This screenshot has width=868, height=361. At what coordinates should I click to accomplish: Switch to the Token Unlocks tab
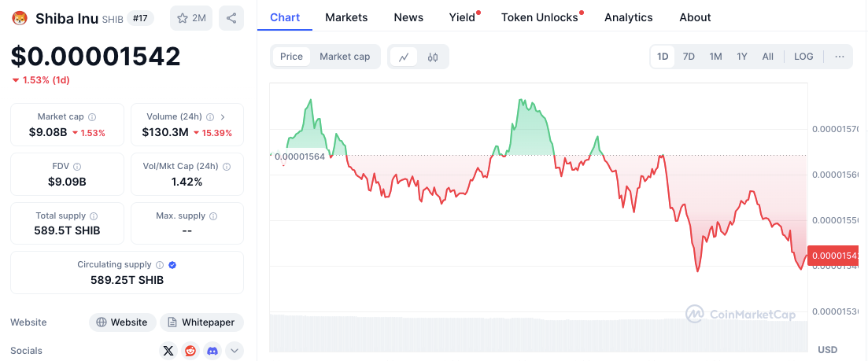pyautogui.click(x=540, y=17)
